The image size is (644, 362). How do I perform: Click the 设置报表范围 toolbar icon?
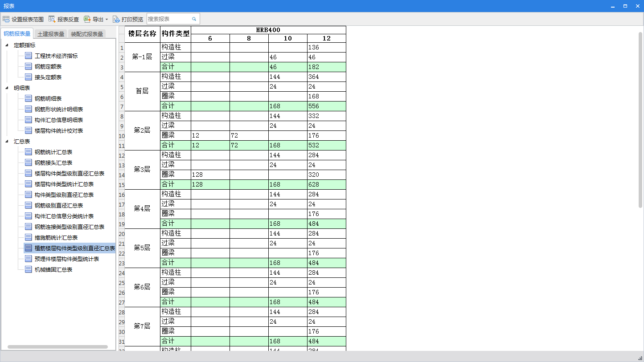(6, 19)
